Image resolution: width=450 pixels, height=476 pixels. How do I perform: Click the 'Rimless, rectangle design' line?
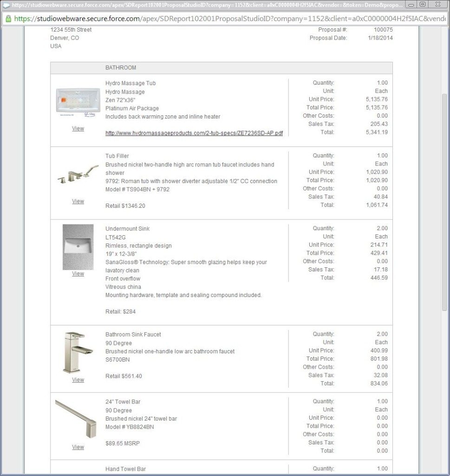click(x=138, y=246)
